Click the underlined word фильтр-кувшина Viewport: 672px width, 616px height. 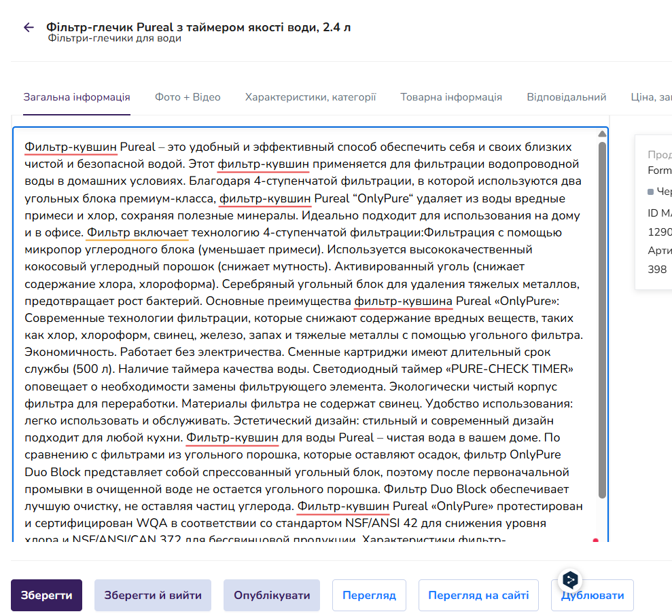tap(404, 301)
